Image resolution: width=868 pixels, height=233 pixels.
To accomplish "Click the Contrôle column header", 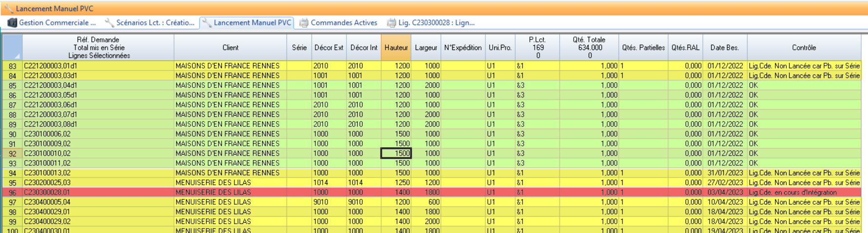I will (804, 48).
